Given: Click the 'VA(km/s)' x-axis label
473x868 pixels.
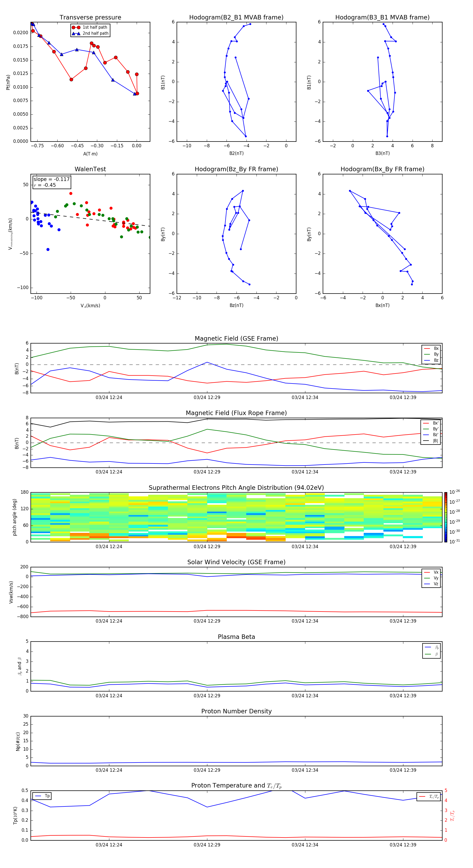Looking at the screenshot, I should click(x=90, y=306).
